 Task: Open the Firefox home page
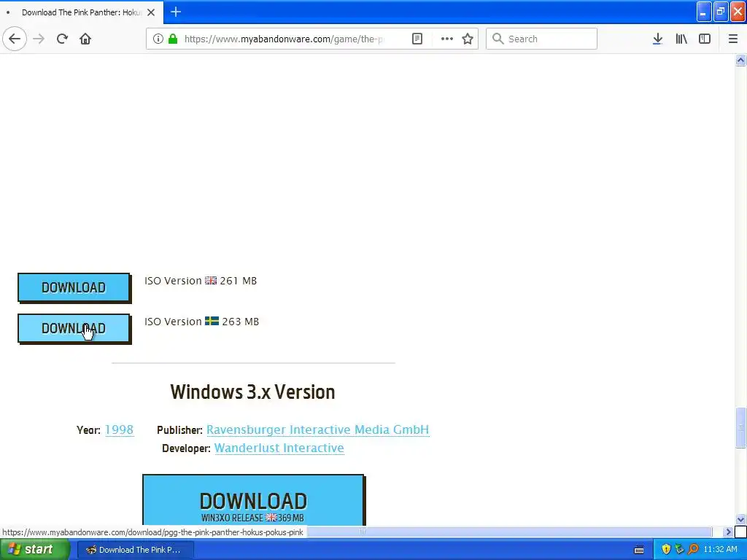(85, 39)
